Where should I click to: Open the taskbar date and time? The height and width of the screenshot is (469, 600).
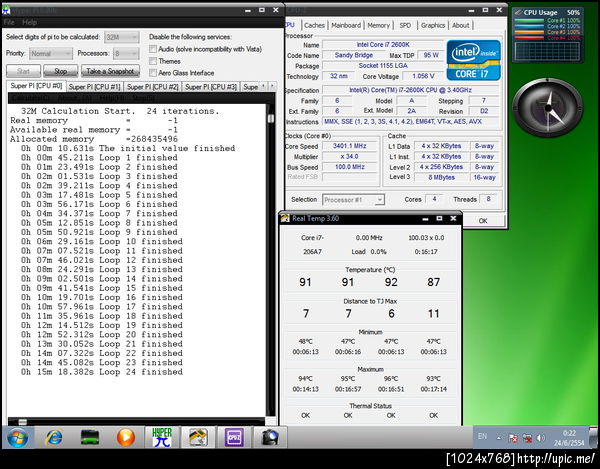click(569, 438)
